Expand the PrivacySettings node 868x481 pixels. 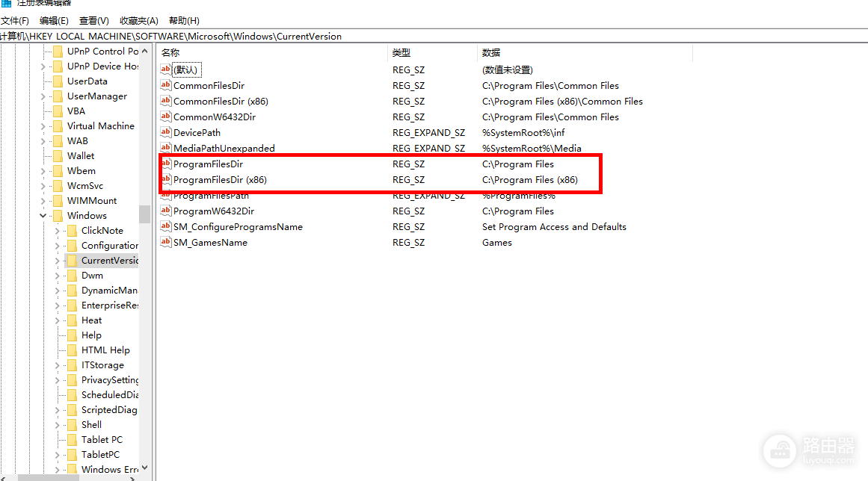[x=57, y=380]
